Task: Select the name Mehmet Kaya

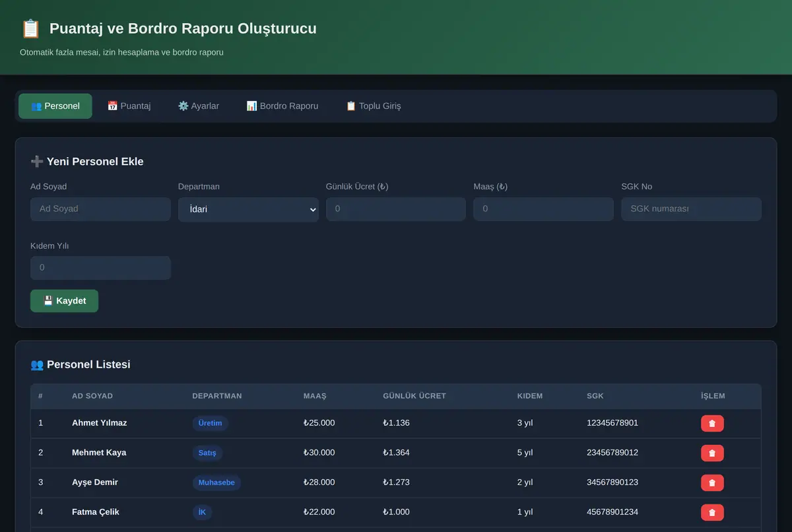Action: [x=99, y=453]
